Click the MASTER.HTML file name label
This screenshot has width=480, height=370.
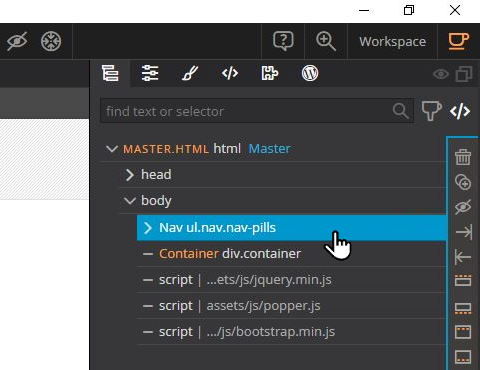[166, 149]
